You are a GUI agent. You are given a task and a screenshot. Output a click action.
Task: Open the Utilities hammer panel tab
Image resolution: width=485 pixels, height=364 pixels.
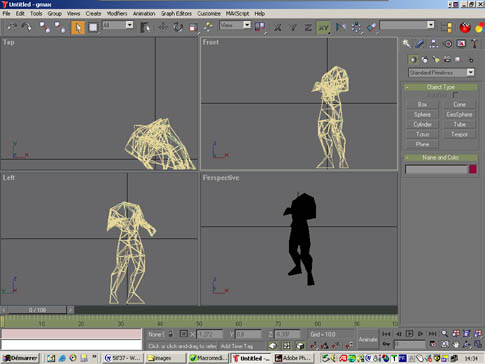click(x=475, y=44)
